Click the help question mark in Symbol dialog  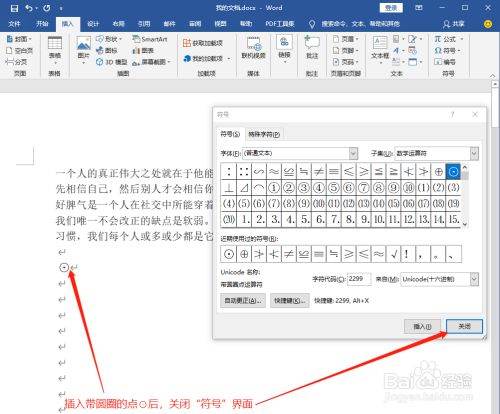(x=452, y=115)
